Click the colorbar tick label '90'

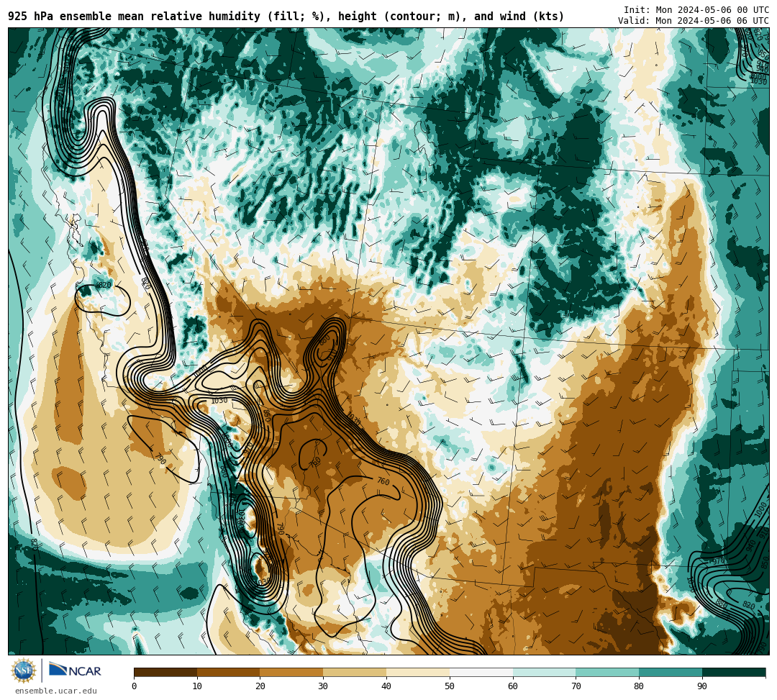(x=702, y=686)
